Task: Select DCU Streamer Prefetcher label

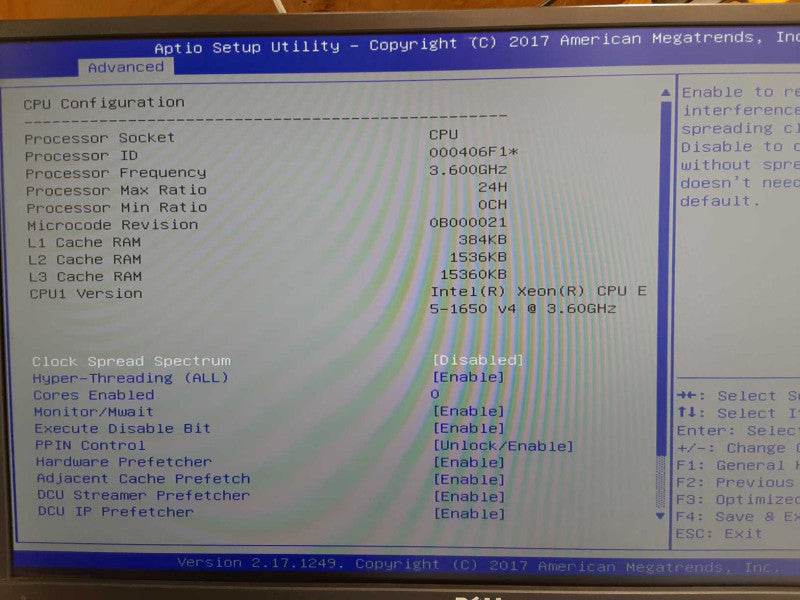Action: pyautogui.click(x=143, y=495)
